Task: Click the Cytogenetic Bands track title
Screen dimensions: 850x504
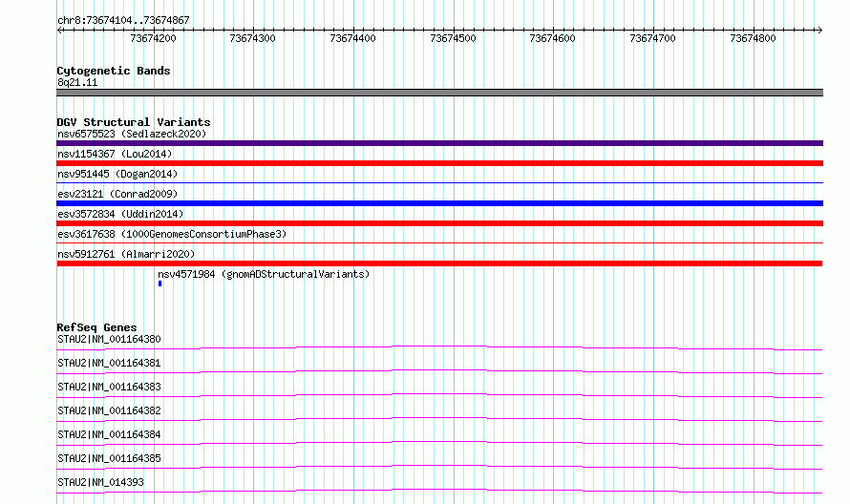Action: [114, 71]
